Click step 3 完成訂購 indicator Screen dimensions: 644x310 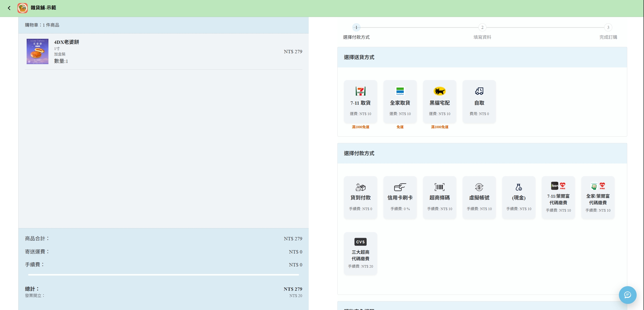point(608,27)
